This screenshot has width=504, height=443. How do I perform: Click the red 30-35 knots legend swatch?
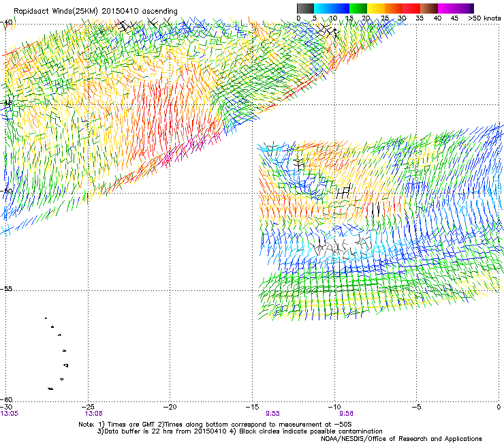pyautogui.click(x=411, y=8)
